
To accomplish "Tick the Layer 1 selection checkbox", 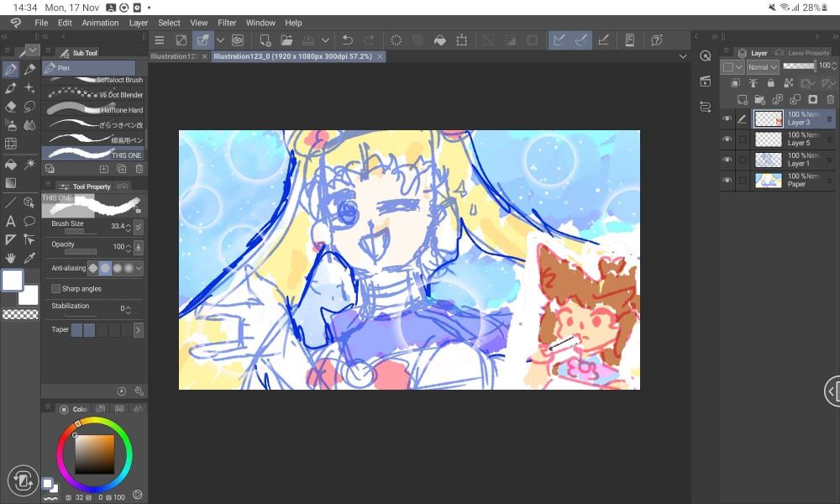I will click(x=743, y=160).
